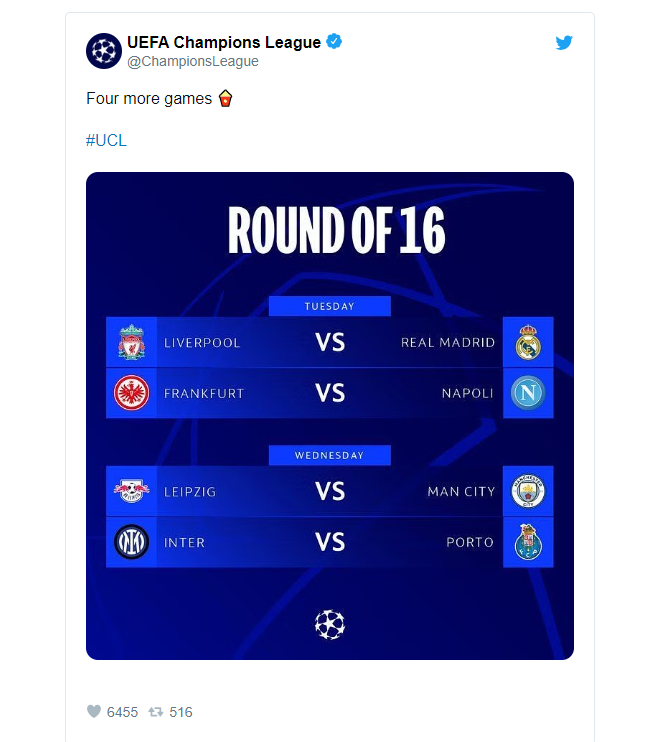Image resolution: width=664 pixels, height=742 pixels.
Task: Click the starball logo at image bottom
Action: [330, 625]
